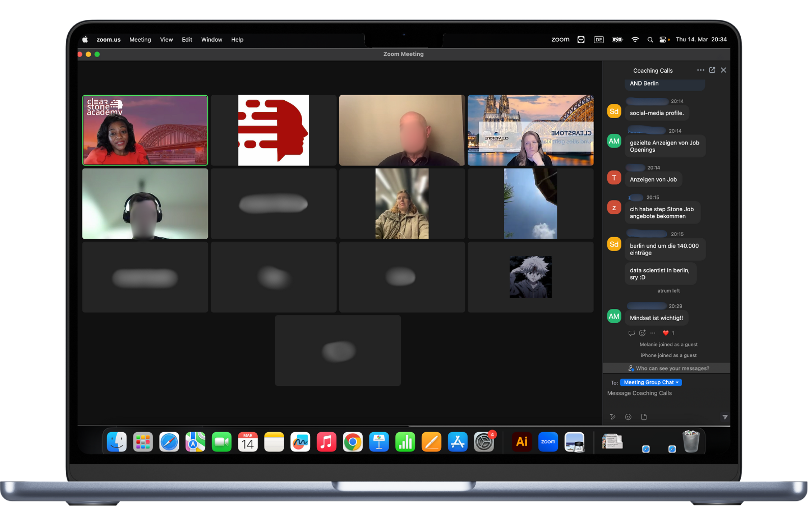This screenshot has width=812, height=509.
Task: Open App Store from the Dock
Action: pyautogui.click(x=458, y=442)
